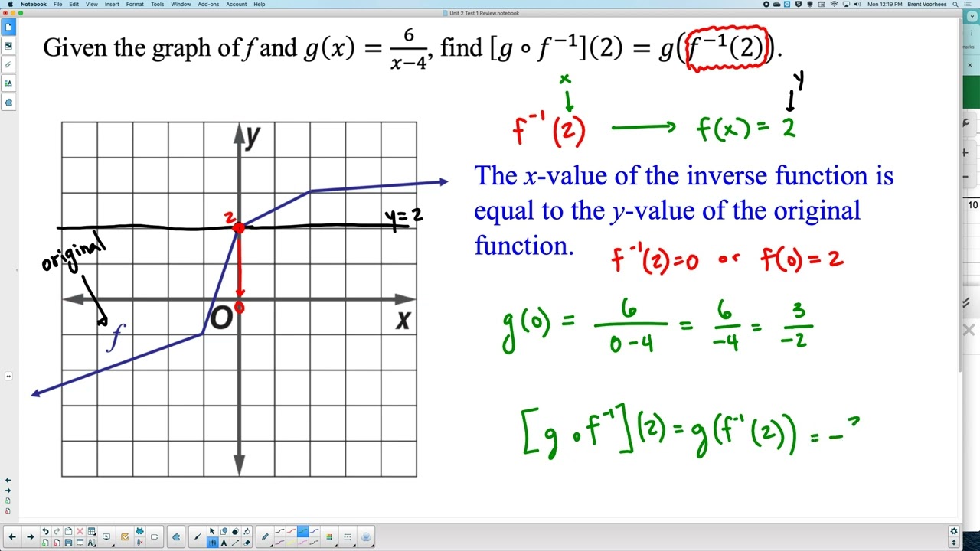Screen dimensions: 980x551
Task: Open the Apple menu
Action: click(x=10, y=4)
